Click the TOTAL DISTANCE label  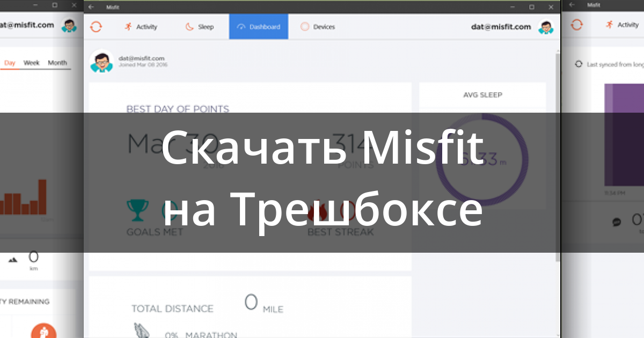click(172, 308)
